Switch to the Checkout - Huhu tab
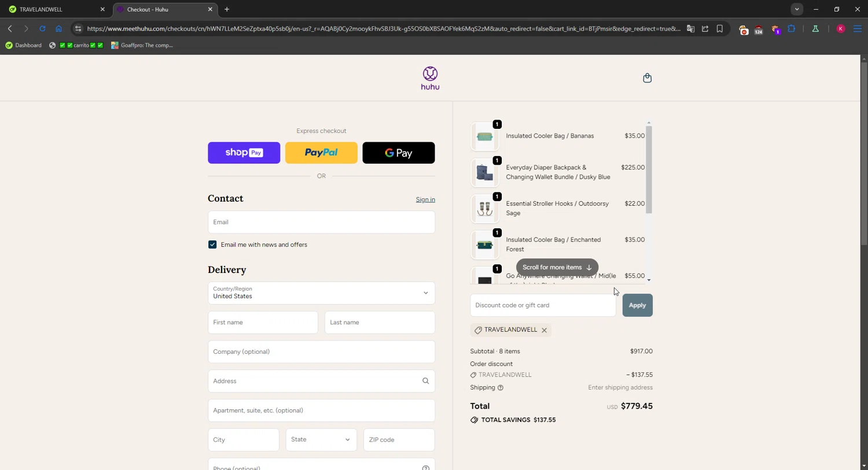 [x=164, y=9]
